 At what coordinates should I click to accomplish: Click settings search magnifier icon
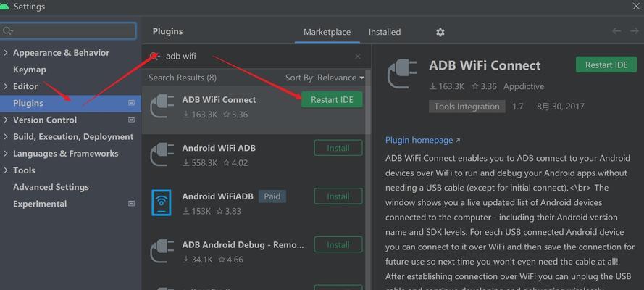point(7,31)
